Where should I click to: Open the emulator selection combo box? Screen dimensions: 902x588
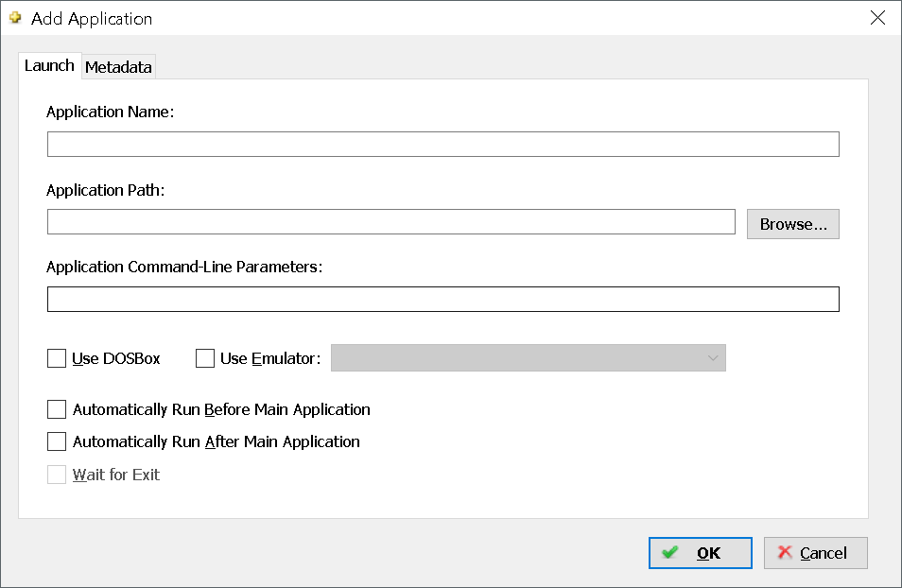click(x=529, y=358)
